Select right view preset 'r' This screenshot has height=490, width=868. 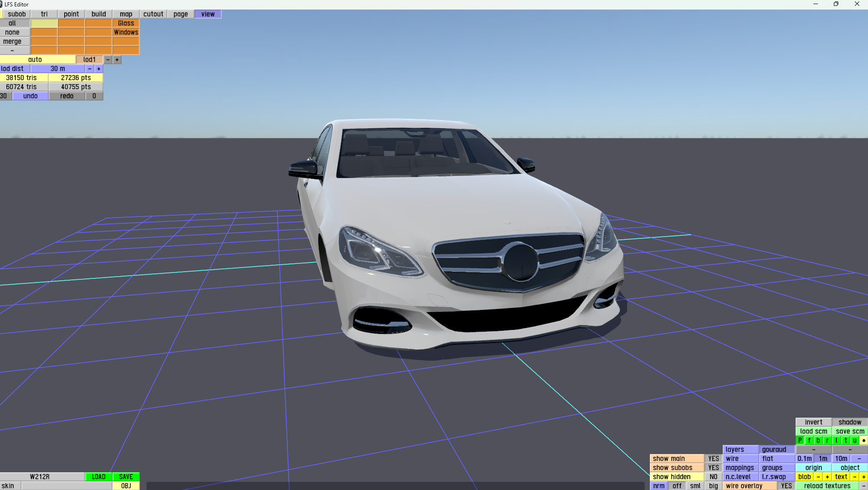point(827,440)
